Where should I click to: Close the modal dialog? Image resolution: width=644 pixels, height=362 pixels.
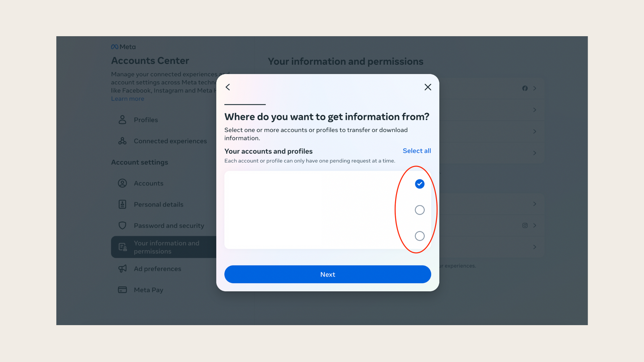(x=428, y=86)
